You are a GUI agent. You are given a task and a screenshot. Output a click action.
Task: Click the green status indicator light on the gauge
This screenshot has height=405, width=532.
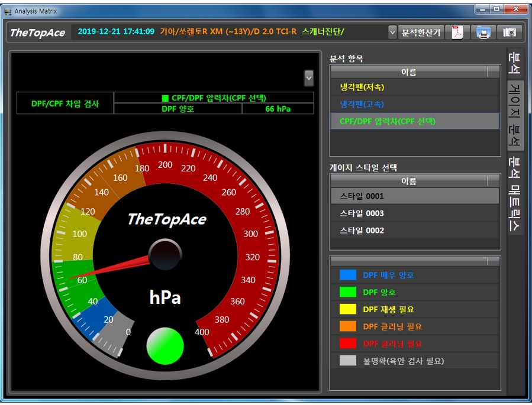(165, 346)
